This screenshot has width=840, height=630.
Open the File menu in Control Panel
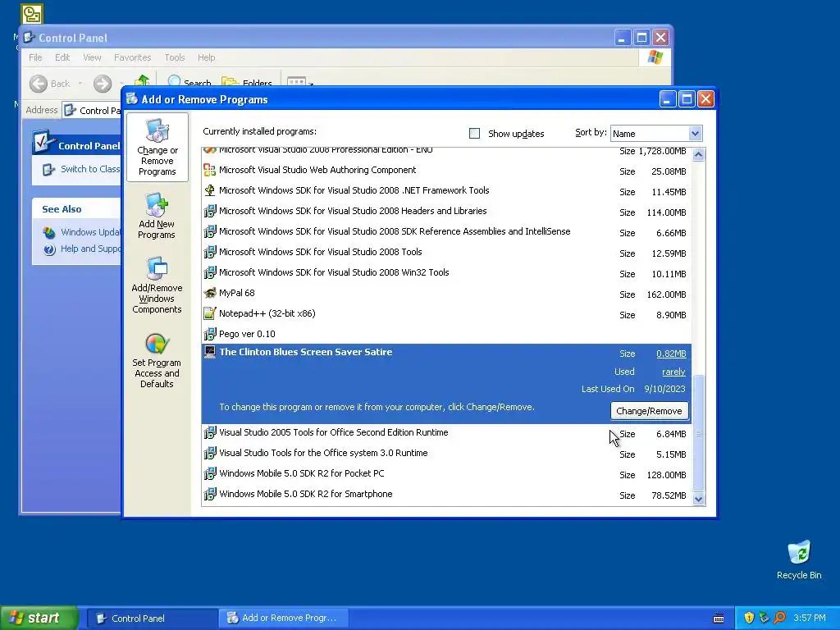click(35, 57)
